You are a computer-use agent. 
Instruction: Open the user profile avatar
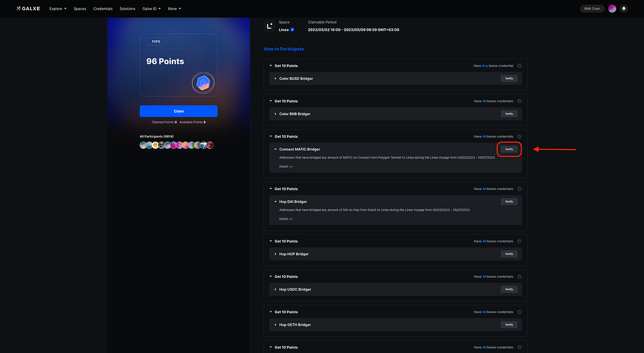click(x=612, y=9)
